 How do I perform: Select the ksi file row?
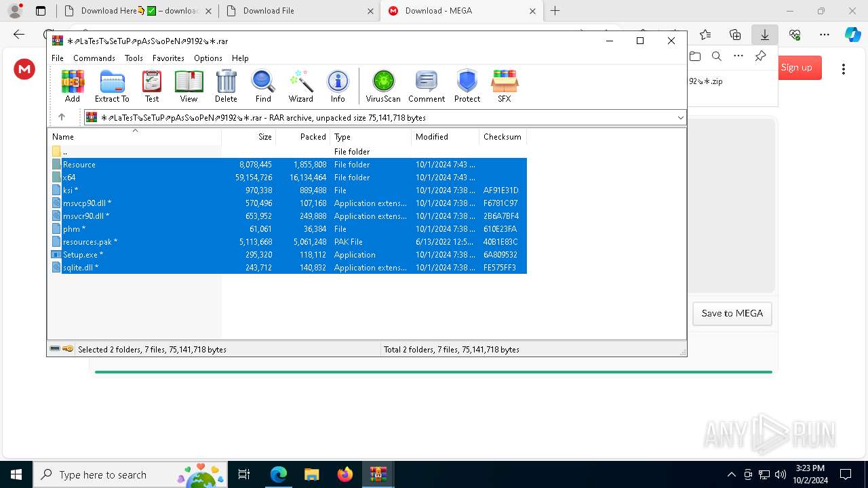pyautogui.click(x=288, y=190)
